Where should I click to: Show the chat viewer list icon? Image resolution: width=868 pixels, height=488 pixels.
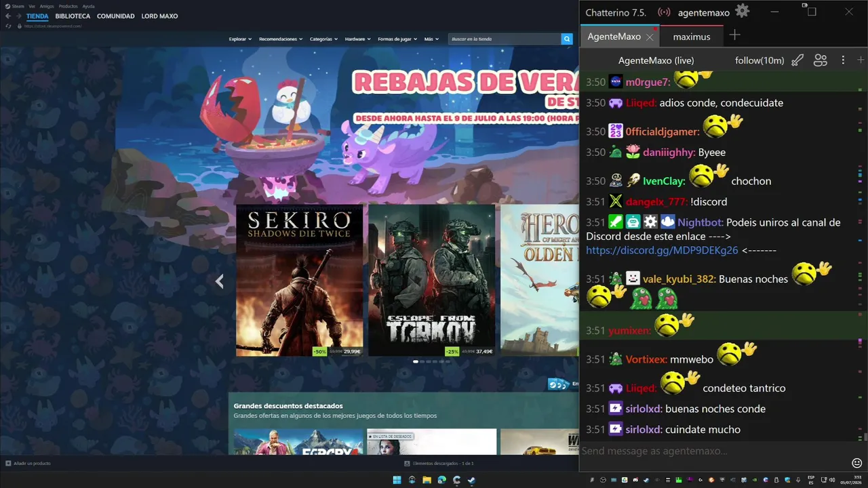click(x=821, y=60)
